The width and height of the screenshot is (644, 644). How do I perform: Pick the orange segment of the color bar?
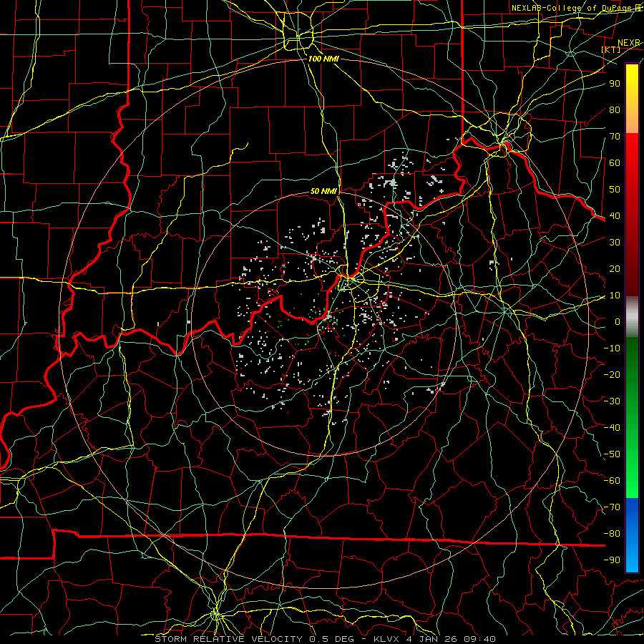coord(632,117)
